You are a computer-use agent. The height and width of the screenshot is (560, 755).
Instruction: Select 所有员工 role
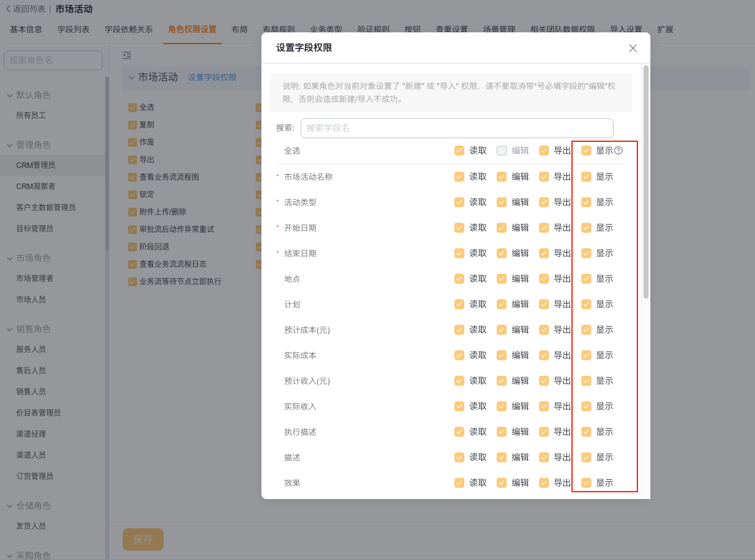pos(31,116)
